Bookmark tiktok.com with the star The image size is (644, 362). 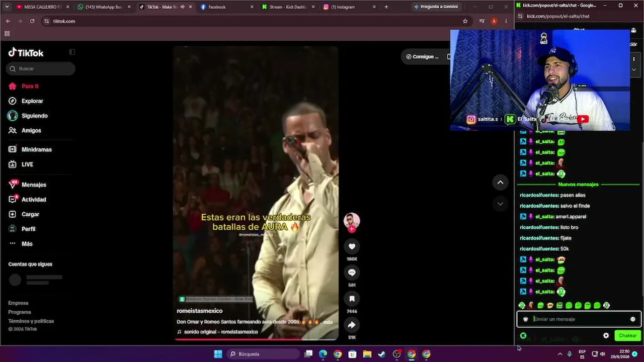coord(465,21)
